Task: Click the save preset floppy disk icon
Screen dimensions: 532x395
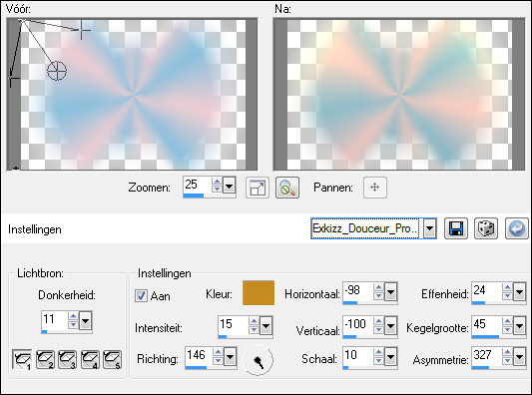Action: tap(456, 228)
